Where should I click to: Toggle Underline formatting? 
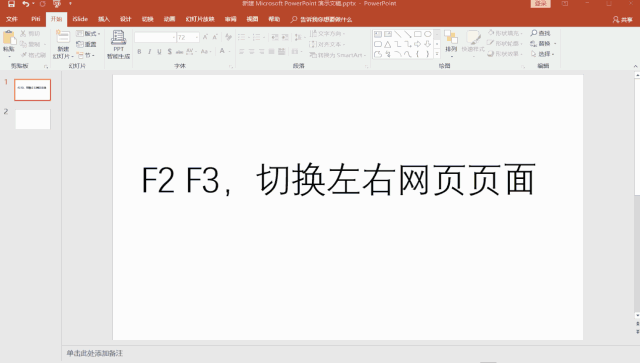click(x=159, y=52)
